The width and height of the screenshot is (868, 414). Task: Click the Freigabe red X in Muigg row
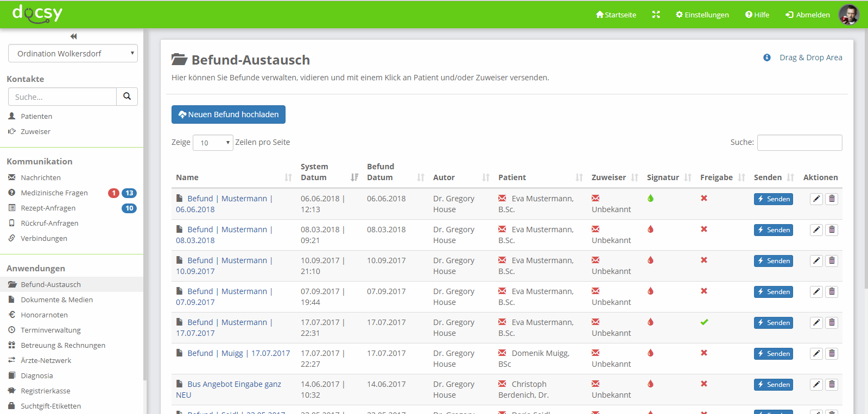click(704, 353)
